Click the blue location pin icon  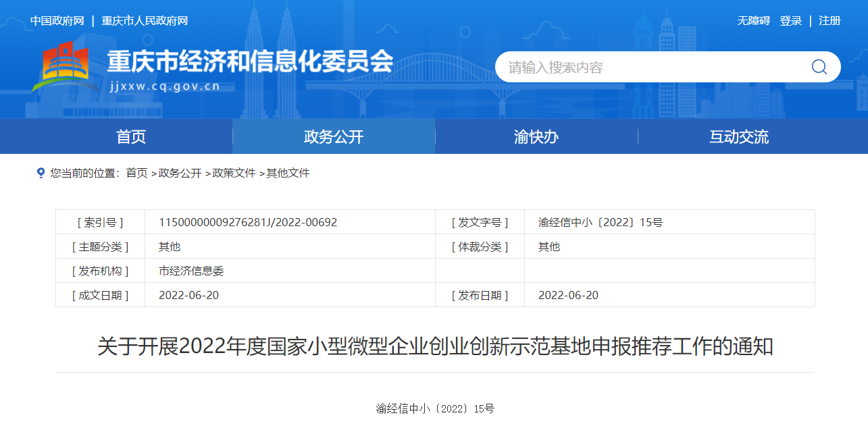pos(41,173)
